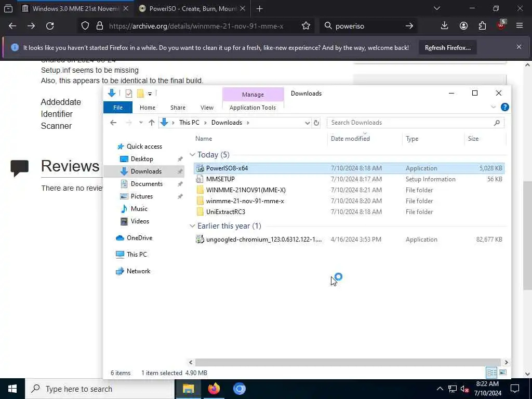The image size is (532, 399).
Task: Close the Windows 3.0 MME tab
Action: click(x=126, y=9)
